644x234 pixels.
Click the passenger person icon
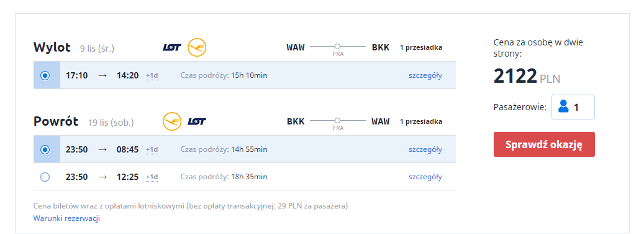tap(563, 107)
